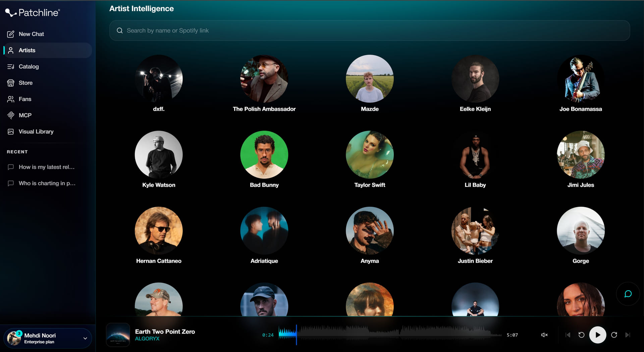Rewind the track with the back-arrow icon
Viewport: 644px width, 352px height.
[x=582, y=335]
